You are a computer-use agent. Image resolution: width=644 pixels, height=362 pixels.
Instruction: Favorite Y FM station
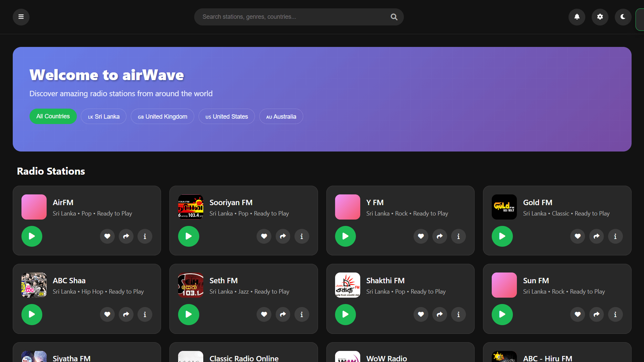[x=421, y=236]
